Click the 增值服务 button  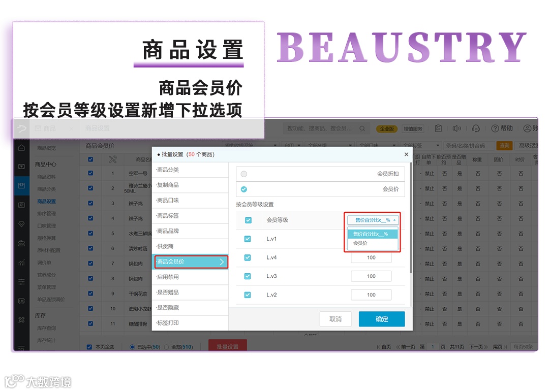(x=413, y=128)
